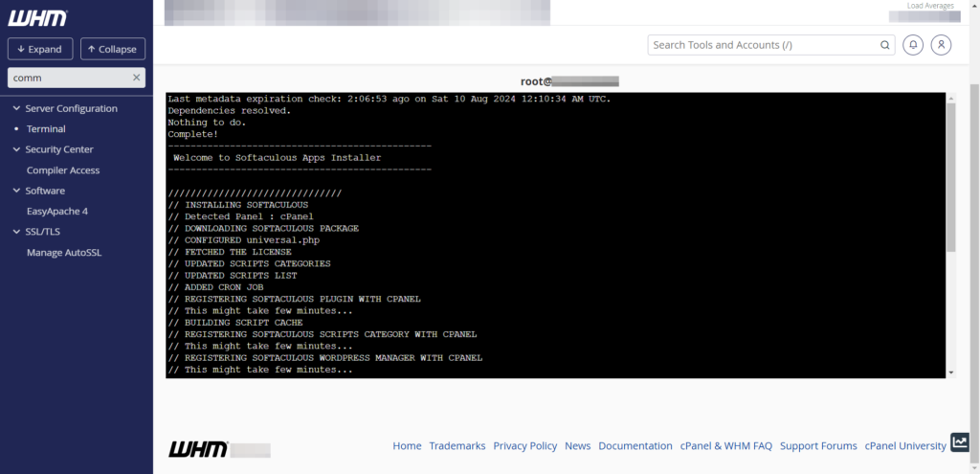
Task: Click the Expand button
Action: click(40, 49)
